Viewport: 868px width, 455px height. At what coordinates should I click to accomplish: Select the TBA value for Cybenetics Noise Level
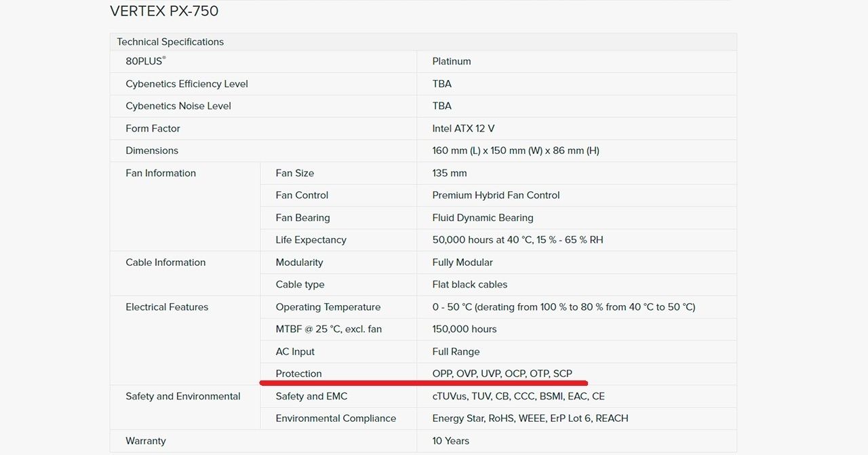[441, 106]
